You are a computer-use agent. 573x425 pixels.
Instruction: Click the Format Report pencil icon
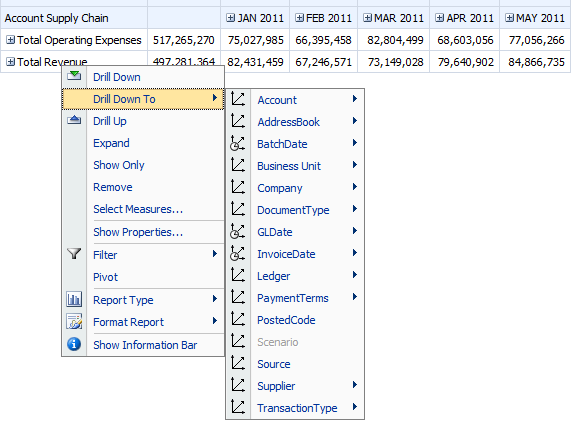click(74, 322)
